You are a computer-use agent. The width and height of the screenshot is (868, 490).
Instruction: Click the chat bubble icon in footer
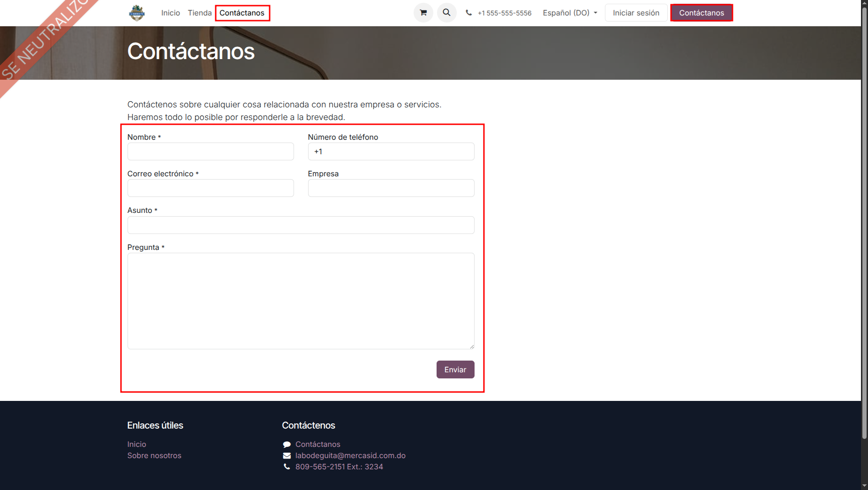pos(287,445)
